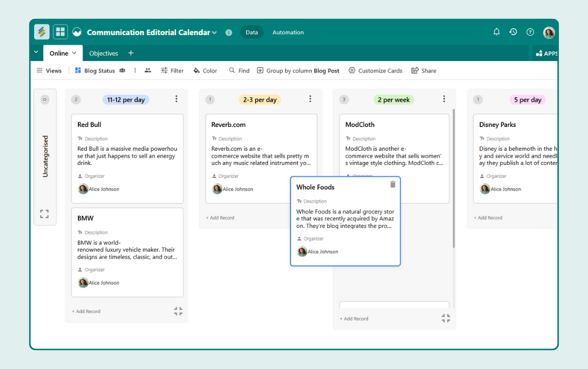Image resolution: width=588 pixels, height=369 pixels.
Task: Open the Find search
Action: (x=239, y=70)
